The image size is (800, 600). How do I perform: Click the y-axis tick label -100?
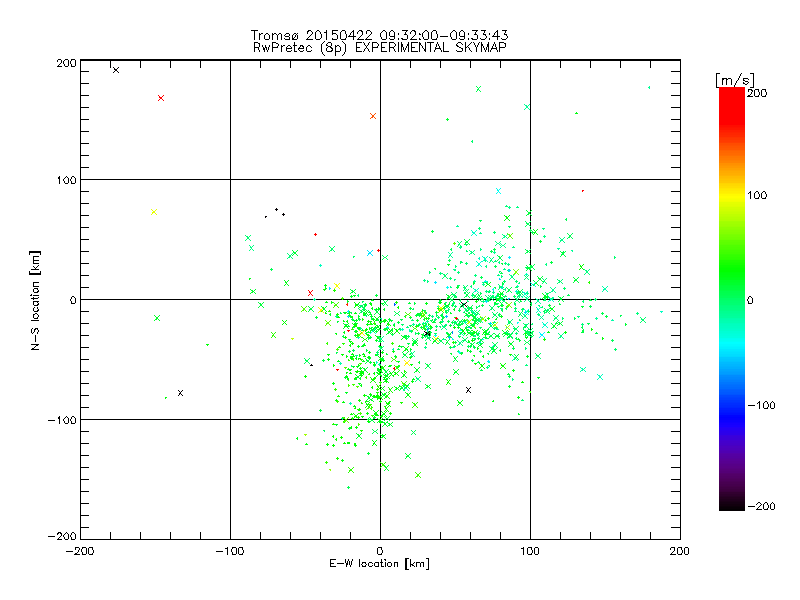click(62, 420)
